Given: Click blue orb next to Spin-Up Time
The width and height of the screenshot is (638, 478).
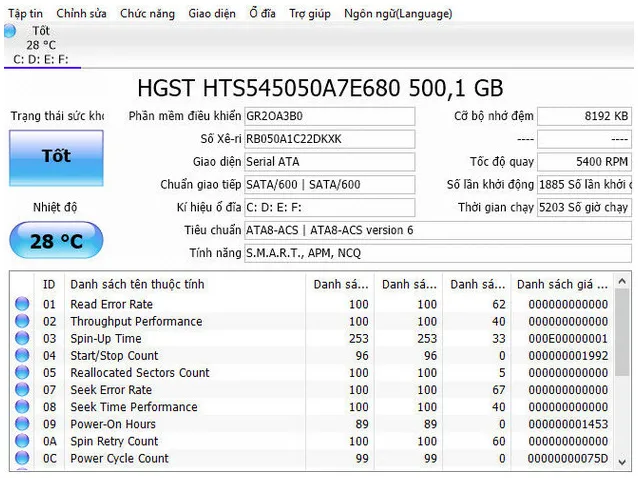Looking at the screenshot, I should (22, 339).
